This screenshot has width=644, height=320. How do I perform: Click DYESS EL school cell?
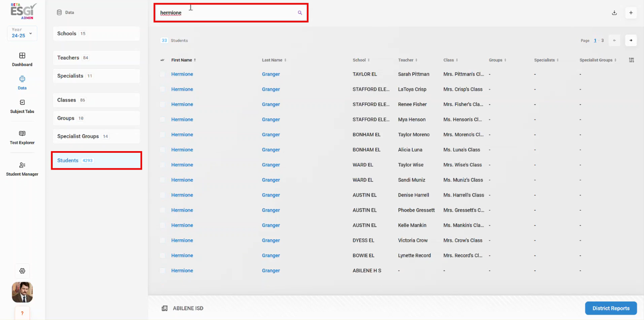click(363, 240)
